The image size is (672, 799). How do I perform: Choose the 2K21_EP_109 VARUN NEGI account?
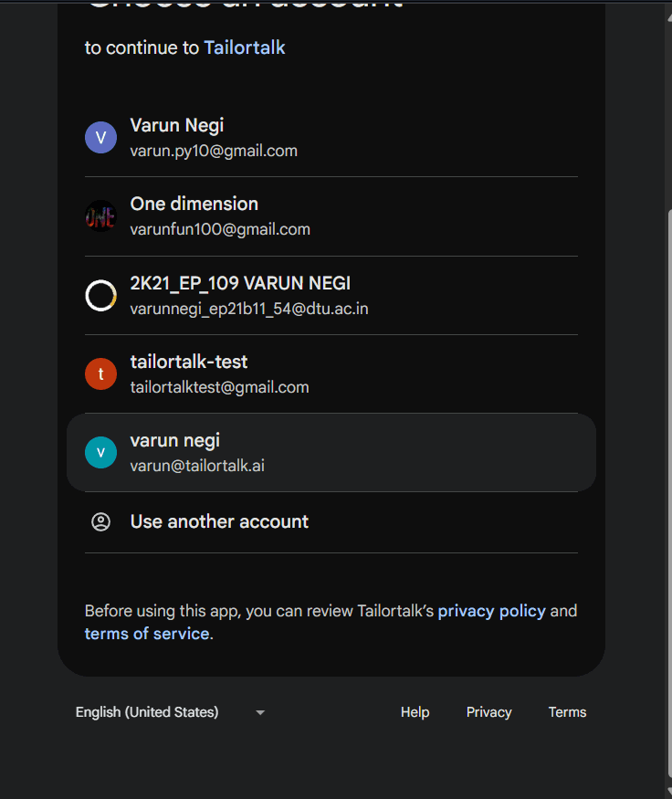click(240, 283)
